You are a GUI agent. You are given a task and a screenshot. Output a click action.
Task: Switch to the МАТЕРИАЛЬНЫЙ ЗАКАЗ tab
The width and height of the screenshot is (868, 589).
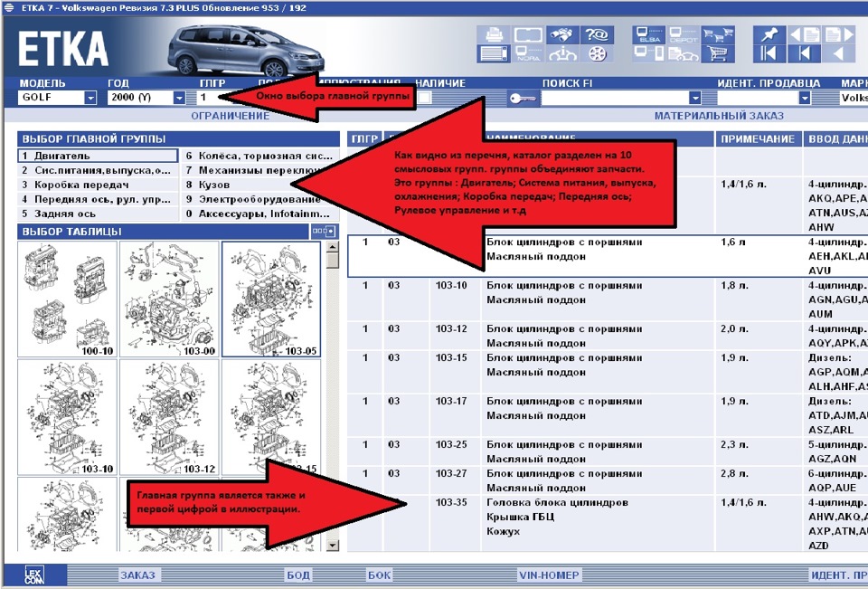pos(719,116)
